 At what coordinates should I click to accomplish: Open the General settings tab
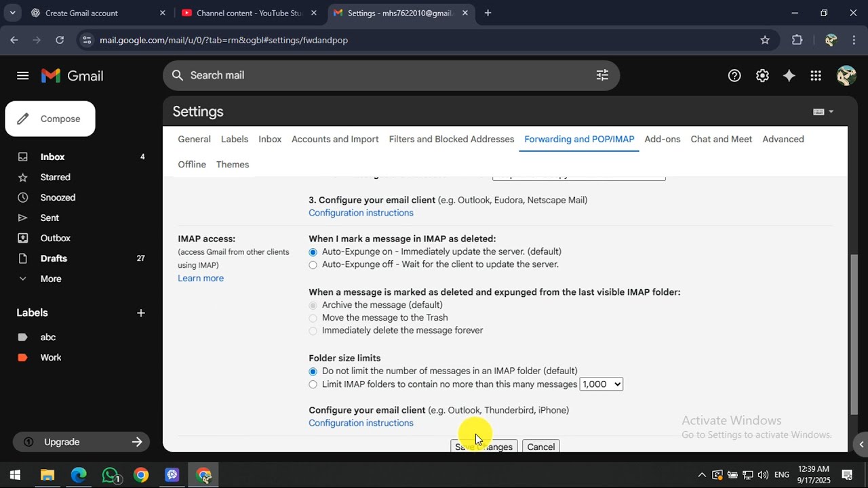tap(194, 139)
